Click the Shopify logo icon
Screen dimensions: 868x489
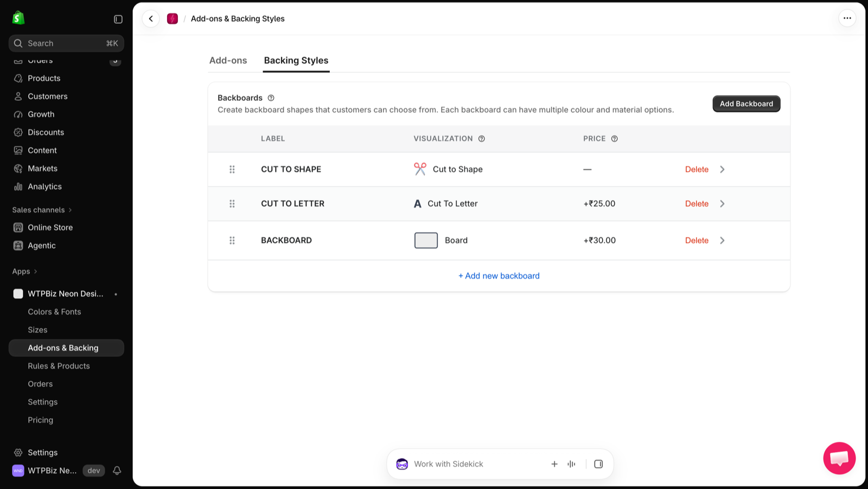[18, 18]
